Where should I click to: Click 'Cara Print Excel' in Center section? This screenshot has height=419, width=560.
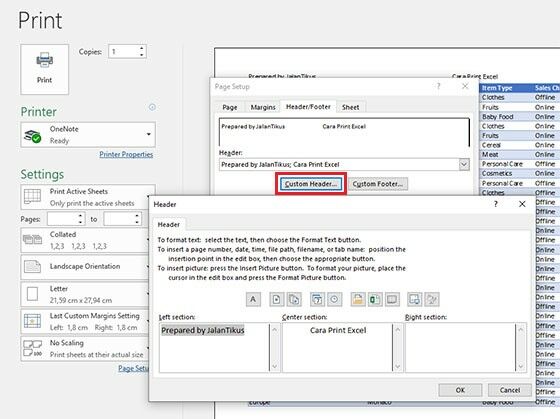(338, 330)
